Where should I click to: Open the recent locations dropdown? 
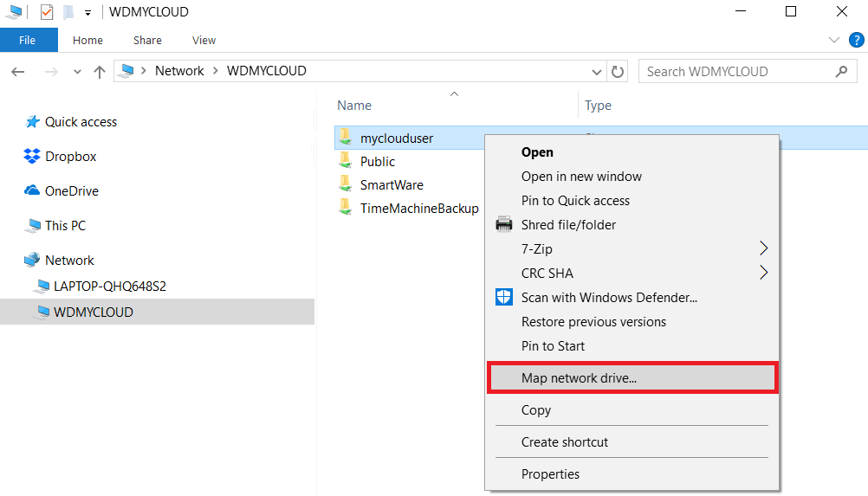pos(77,72)
